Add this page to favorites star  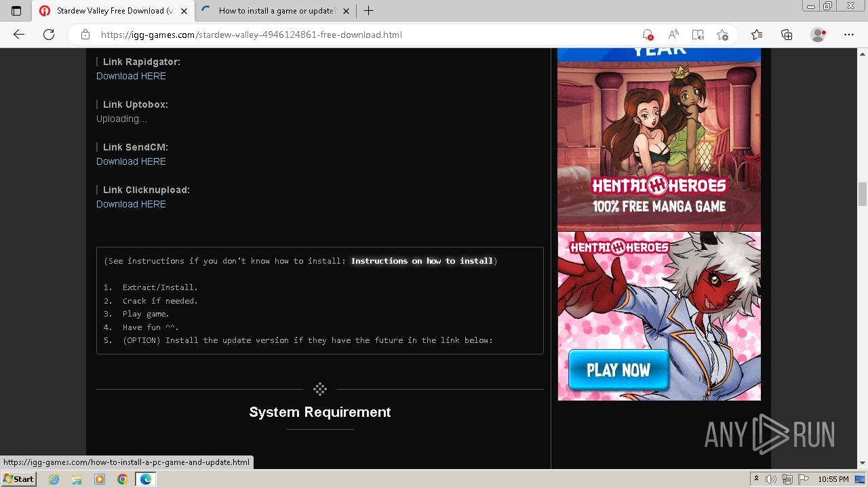pyautogui.click(x=723, y=35)
